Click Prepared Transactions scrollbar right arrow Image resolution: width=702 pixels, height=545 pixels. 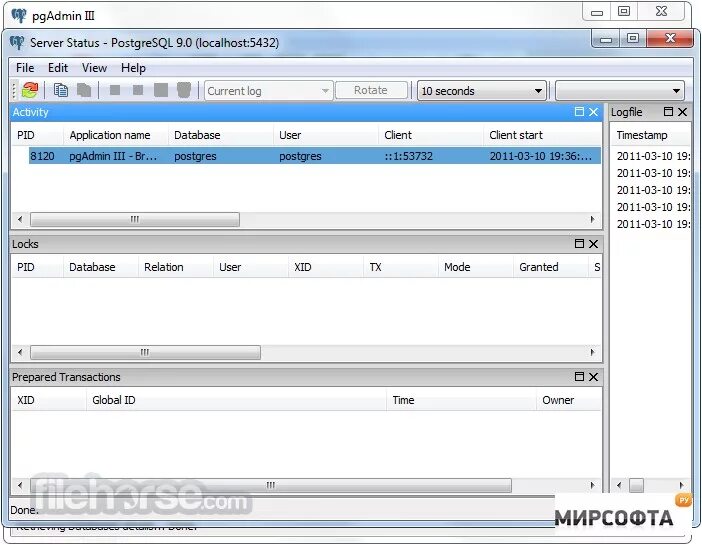(592, 485)
